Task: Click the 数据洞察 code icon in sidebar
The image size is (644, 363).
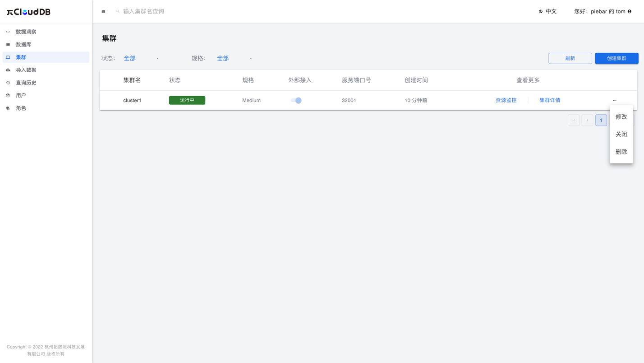Action: (8, 32)
